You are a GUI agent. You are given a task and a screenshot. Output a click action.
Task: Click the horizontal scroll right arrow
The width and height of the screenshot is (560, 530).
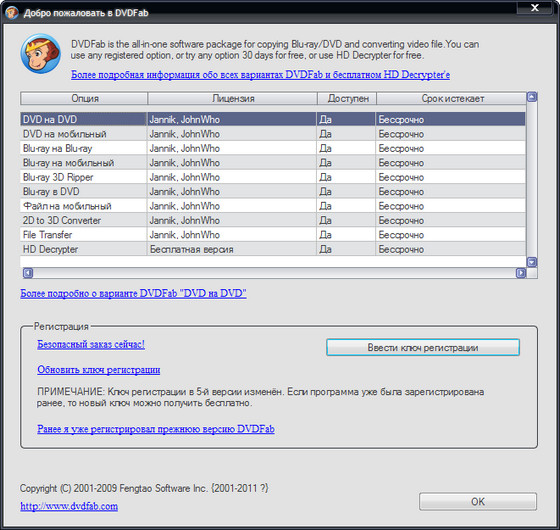point(521,273)
